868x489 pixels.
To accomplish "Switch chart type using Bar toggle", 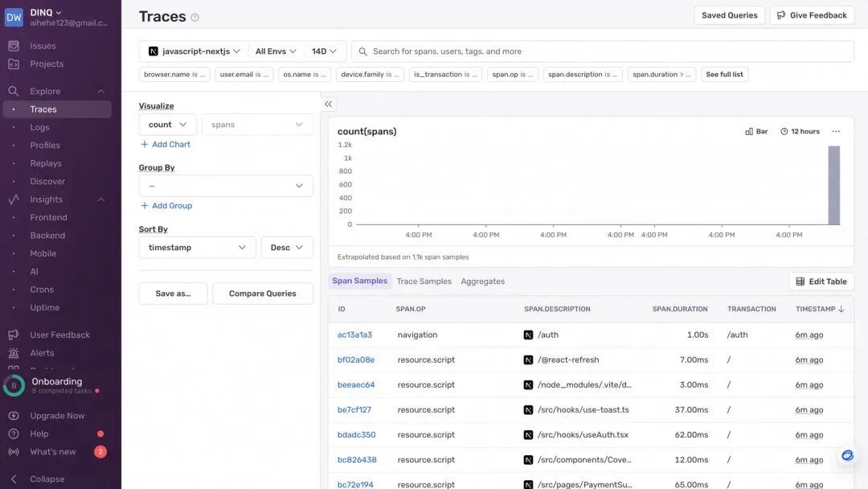I will point(757,131).
